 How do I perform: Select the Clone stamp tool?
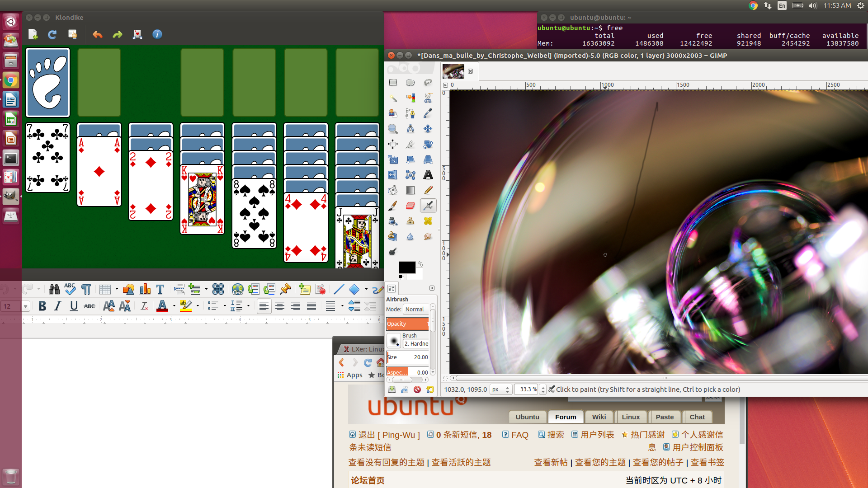410,221
